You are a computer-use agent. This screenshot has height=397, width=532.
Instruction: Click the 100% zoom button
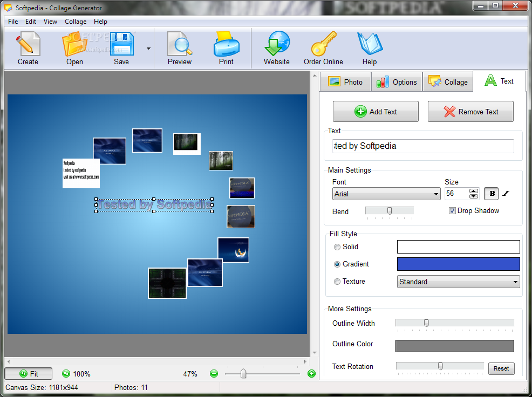pyautogui.click(x=76, y=374)
